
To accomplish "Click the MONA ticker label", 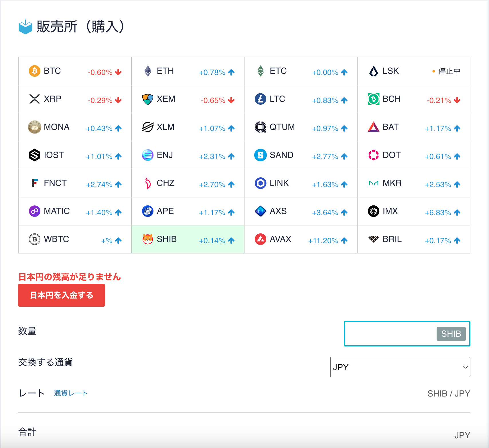I will [57, 127].
